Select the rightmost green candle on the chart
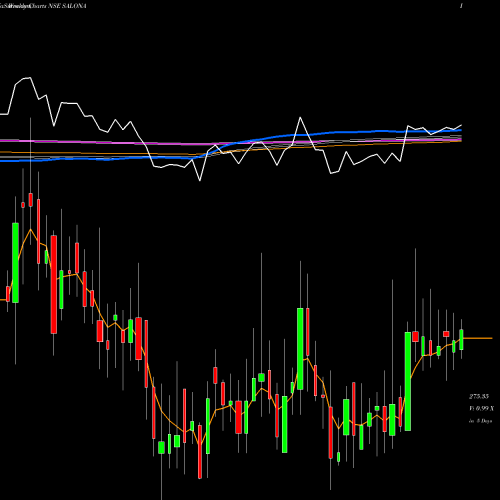The width and height of the screenshot is (500, 500). 461,339
